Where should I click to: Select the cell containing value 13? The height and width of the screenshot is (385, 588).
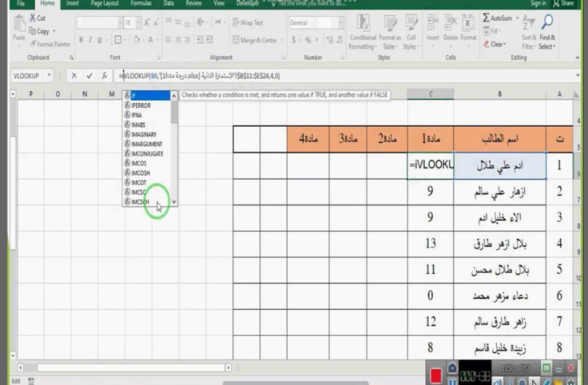coord(430,243)
